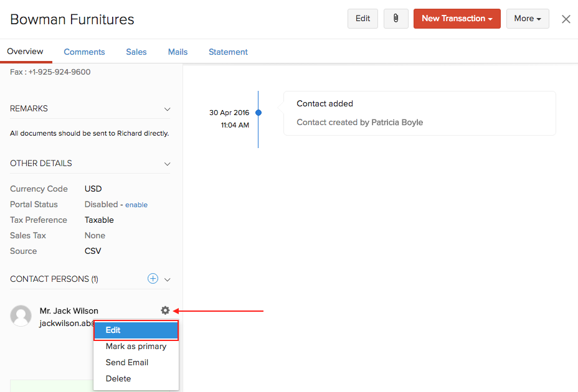Add a new contact person with plus icon
Viewport: 578px width, 392px height.
pos(153,279)
